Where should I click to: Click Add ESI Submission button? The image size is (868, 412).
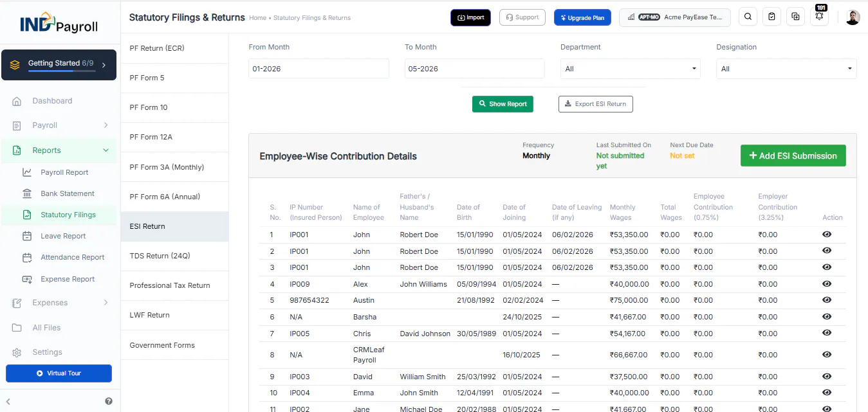tap(793, 156)
